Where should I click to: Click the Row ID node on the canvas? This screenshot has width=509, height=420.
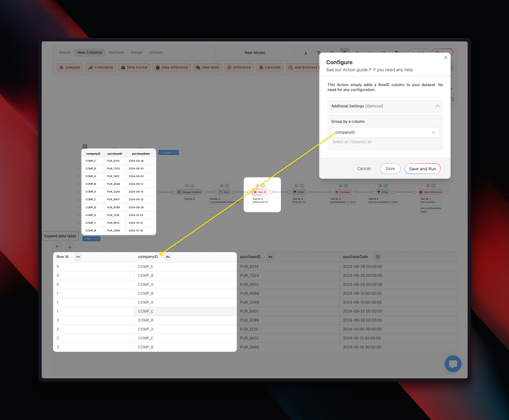[x=260, y=192]
